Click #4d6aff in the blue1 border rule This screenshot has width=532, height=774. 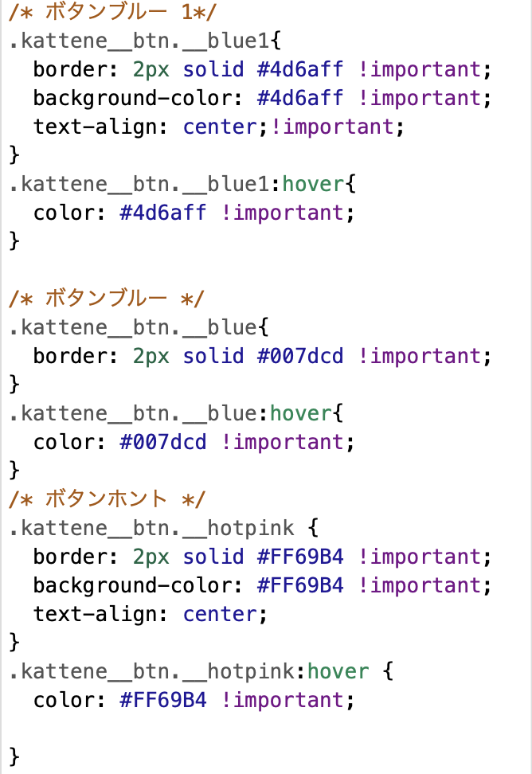tap(300, 69)
